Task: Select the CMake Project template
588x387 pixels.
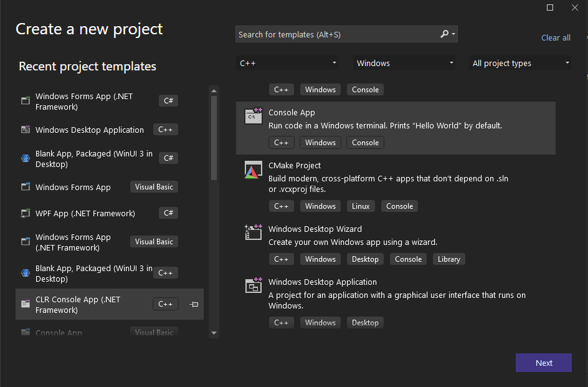Action: [396, 186]
